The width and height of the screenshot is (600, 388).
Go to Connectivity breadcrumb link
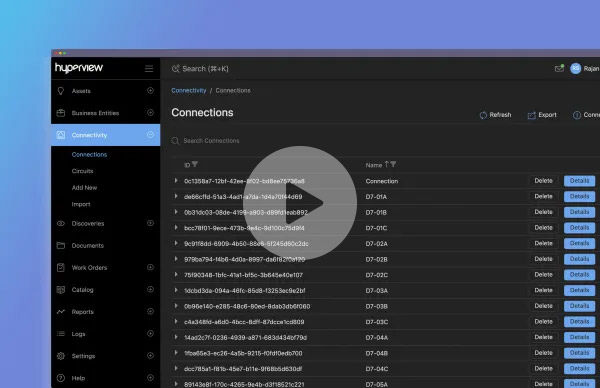pos(189,91)
